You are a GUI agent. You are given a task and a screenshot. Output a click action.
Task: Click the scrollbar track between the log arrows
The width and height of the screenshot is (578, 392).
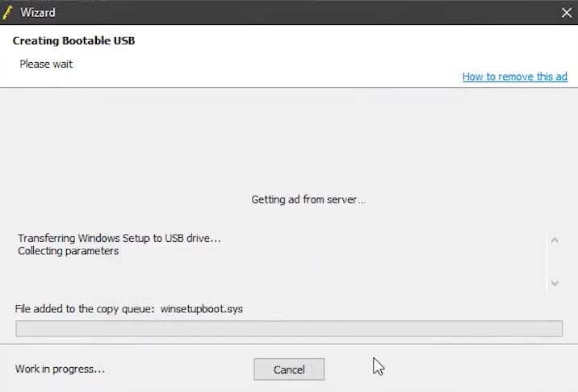554,261
